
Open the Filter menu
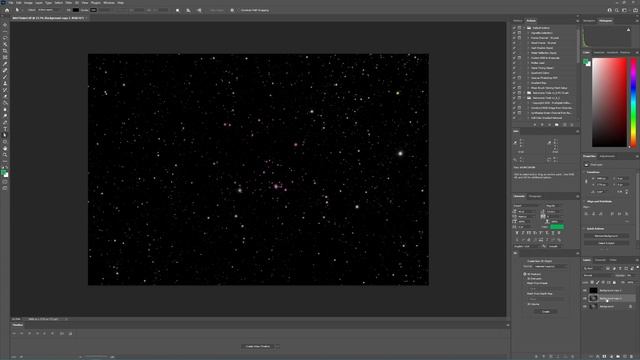(69, 2)
